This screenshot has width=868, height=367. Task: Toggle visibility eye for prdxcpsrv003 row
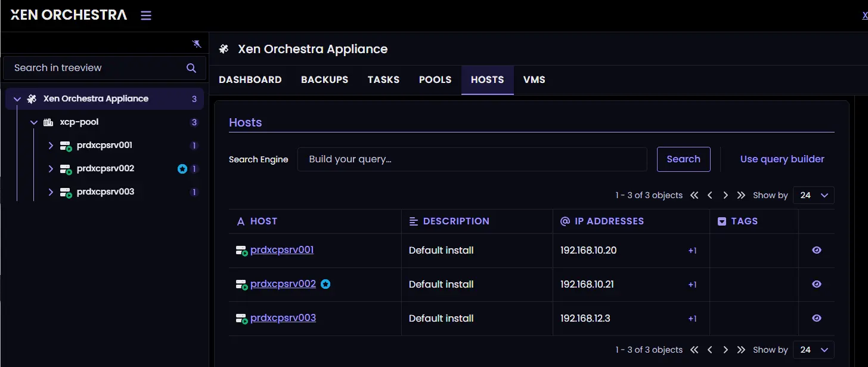(x=816, y=318)
